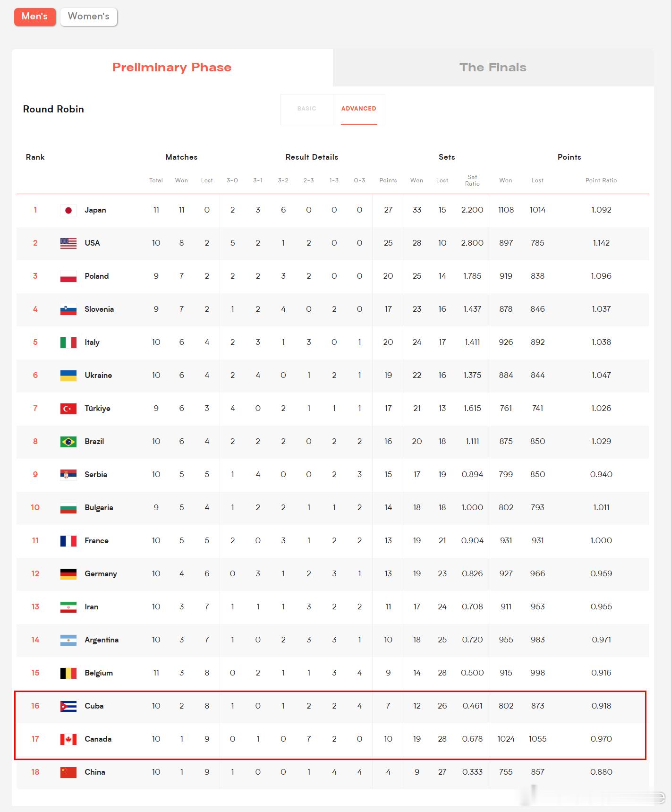Click the Germany flag icon
The image size is (671, 812).
click(68, 574)
